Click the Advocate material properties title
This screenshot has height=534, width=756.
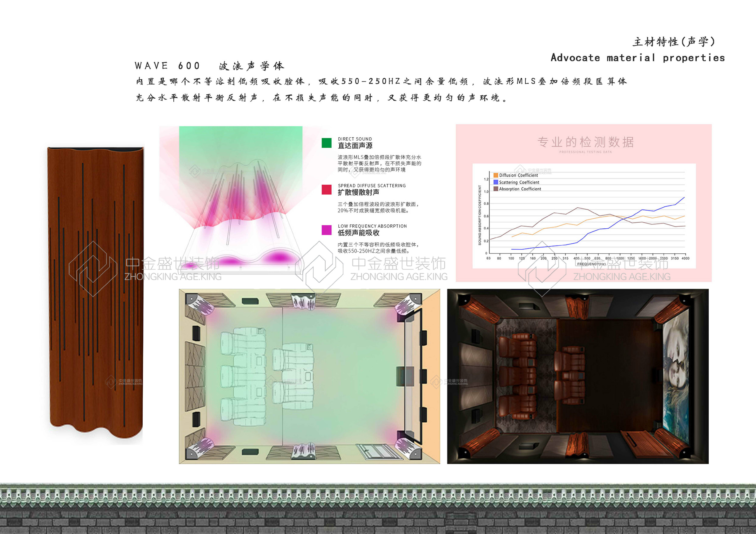tap(638, 58)
